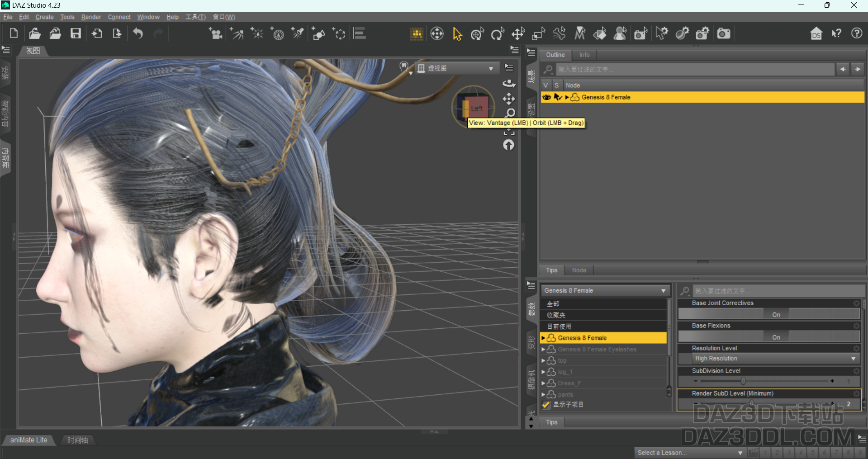Click the viewport Pan arrows icon
Viewport: 868px width, 459px height.
tap(509, 99)
